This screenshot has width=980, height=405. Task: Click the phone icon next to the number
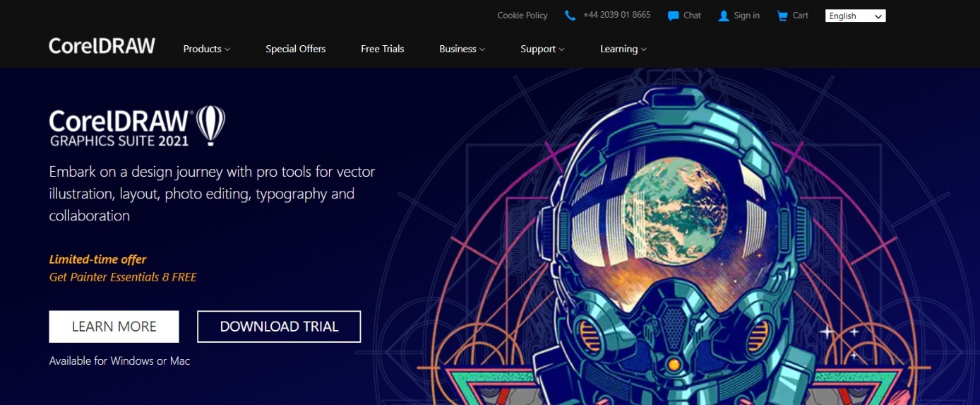(570, 16)
